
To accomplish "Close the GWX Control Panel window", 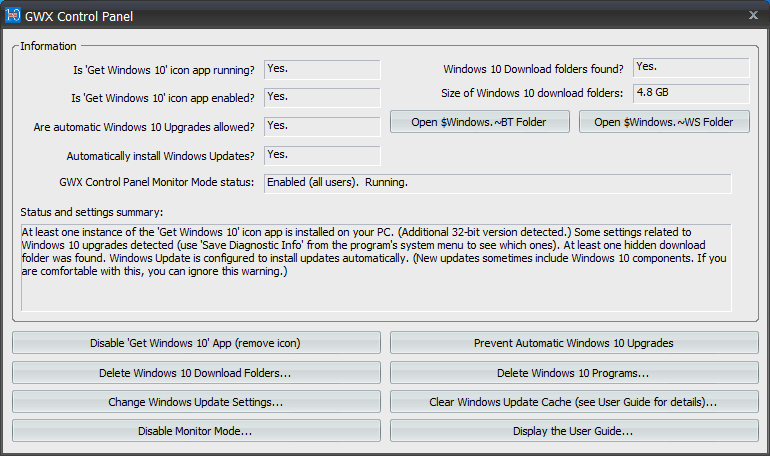I will click(x=752, y=15).
